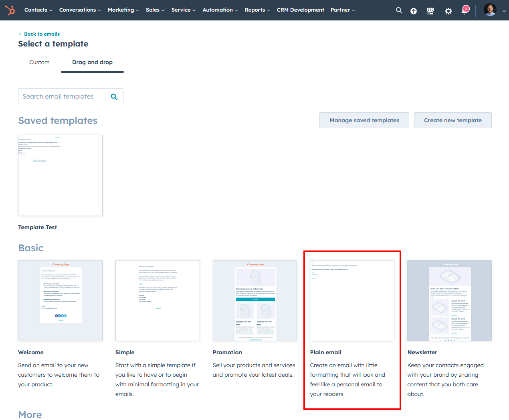Choose the Newsletter template preview
The width and height of the screenshot is (509, 420).
point(449,300)
